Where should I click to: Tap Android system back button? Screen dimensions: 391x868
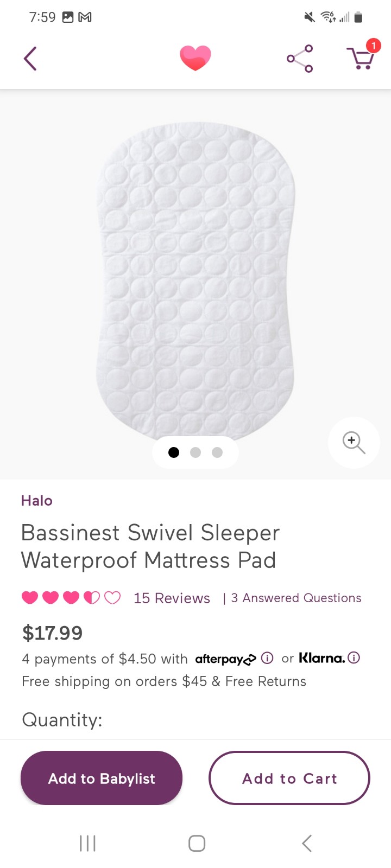click(307, 843)
